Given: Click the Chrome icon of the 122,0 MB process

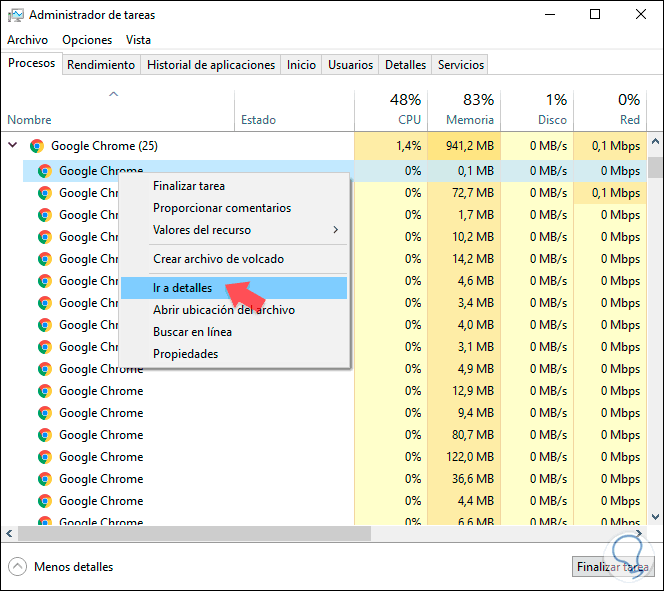Looking at the screenshot, I should click(44, 457).
